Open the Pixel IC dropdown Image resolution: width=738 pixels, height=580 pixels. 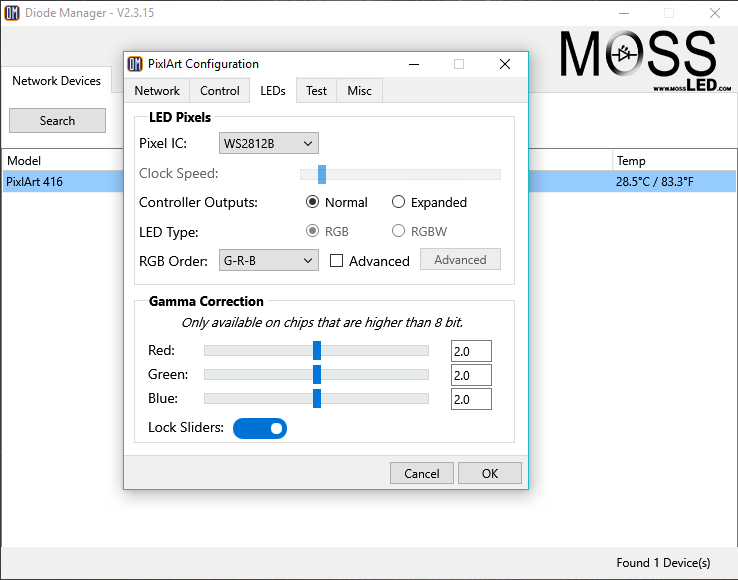(x=268, y=144)
